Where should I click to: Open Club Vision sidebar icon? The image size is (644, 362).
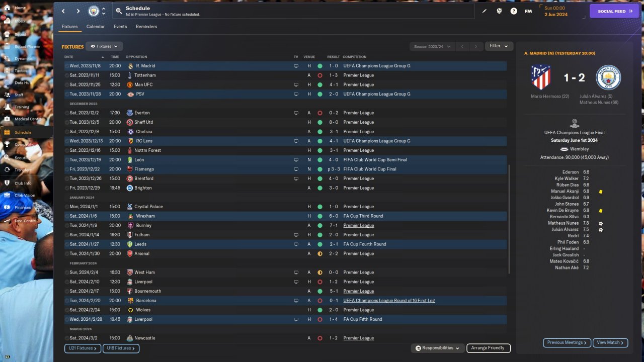[8, 196]
